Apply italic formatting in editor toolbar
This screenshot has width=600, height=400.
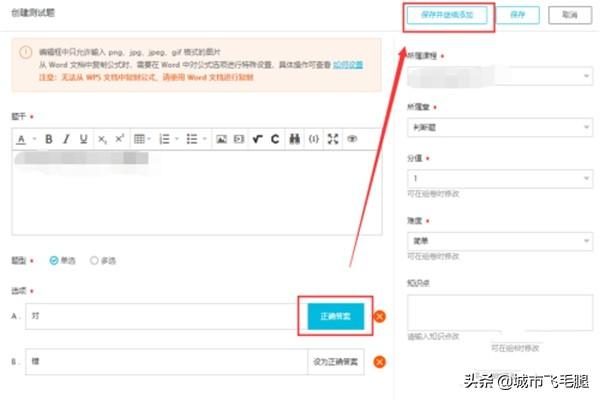65,139
